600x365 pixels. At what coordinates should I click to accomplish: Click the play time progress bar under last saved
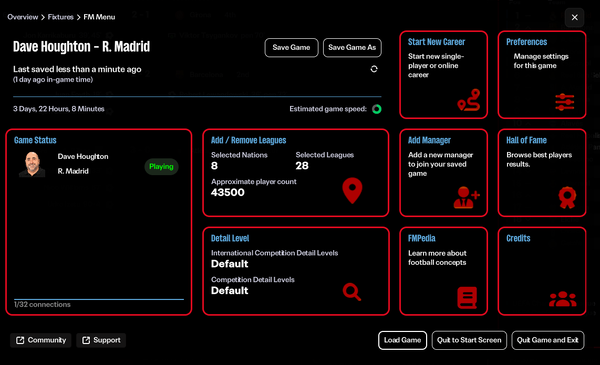[197, 96]
